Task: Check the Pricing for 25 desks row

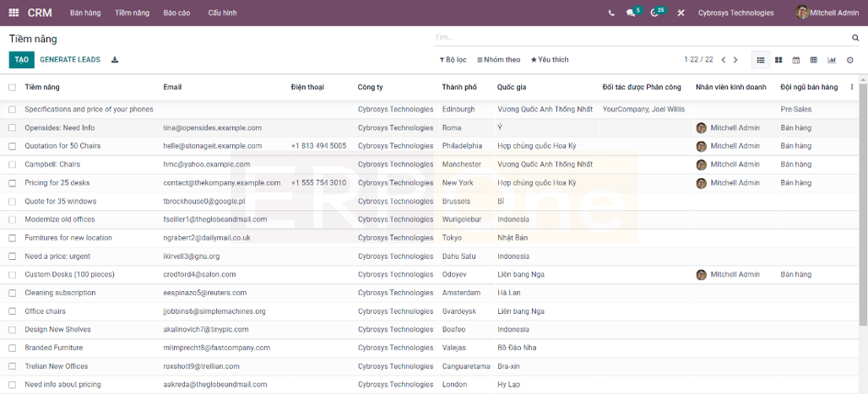Action: pos(12,182)
